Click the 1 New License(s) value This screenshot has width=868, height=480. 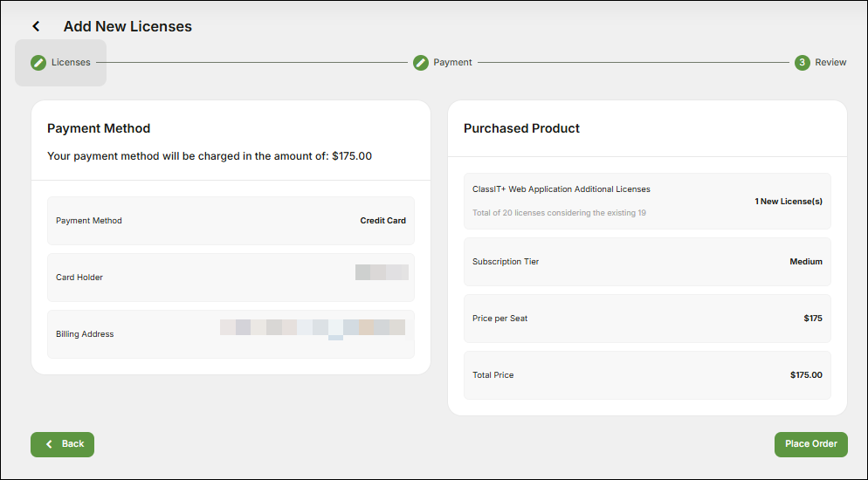[789, 202]
